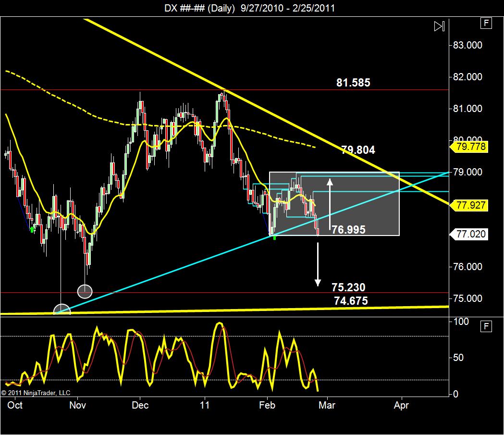The image size is (504, 435).
Task: Click the 76.000 price axis label
Action: (x=467, y=267)
